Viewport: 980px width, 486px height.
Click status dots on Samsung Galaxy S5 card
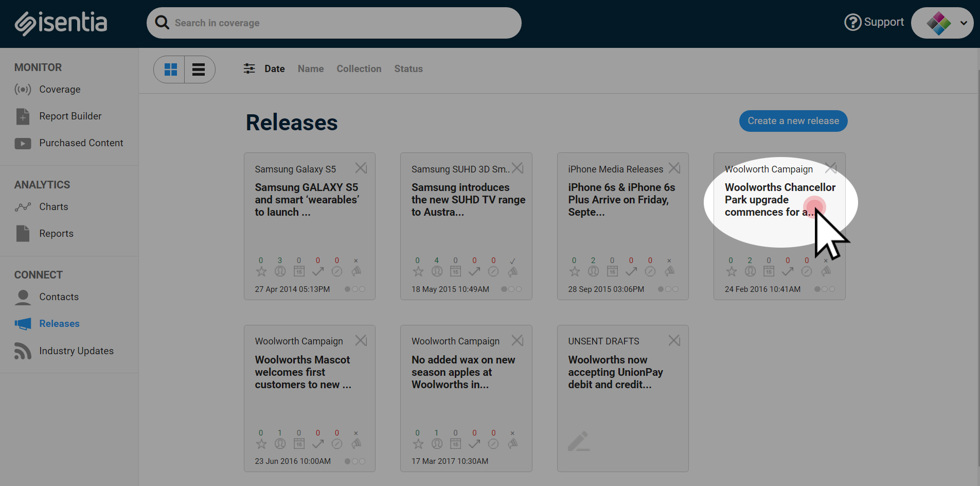point(355,289)
